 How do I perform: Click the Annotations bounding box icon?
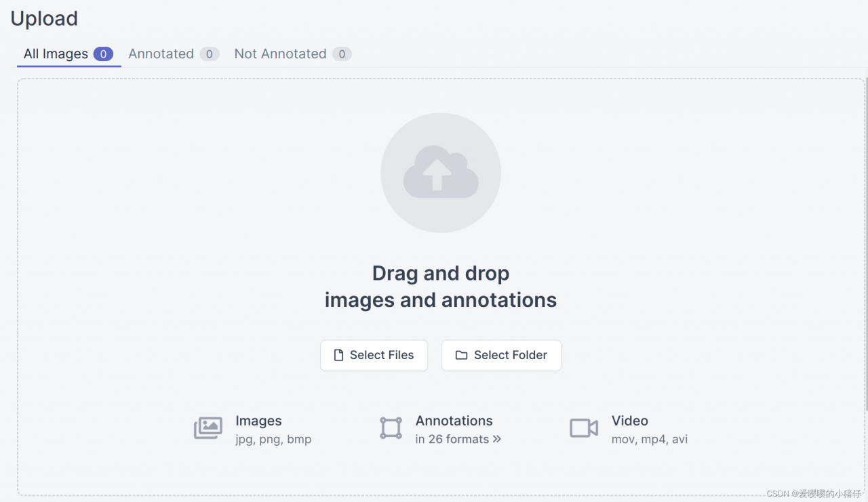(391, 428)
